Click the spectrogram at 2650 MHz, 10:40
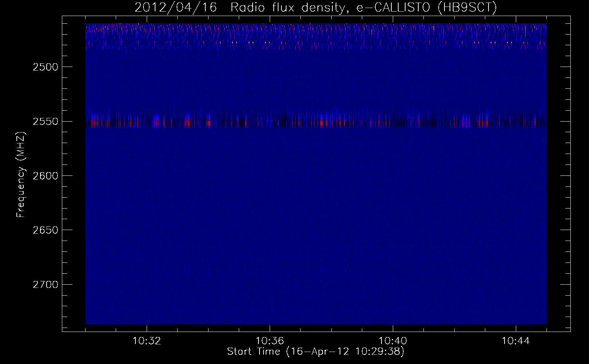The width and height of the screenshot is (589, 364). click(393, 230)
